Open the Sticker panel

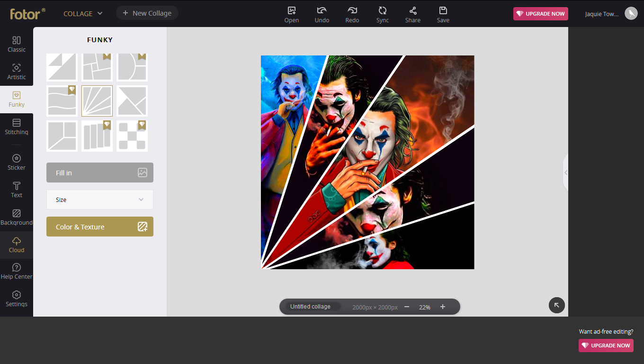point(17,162)
